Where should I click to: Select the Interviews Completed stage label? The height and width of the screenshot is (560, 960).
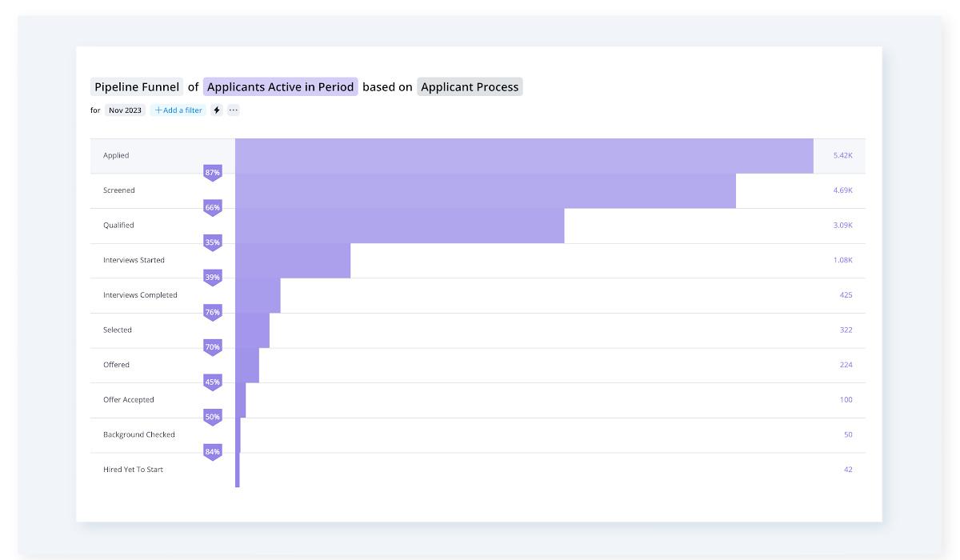pyautogui.click(x=140, y=295)
